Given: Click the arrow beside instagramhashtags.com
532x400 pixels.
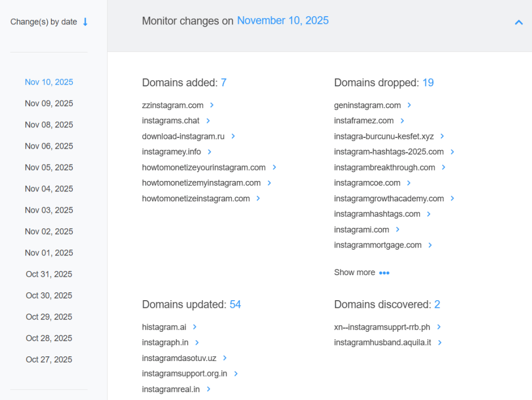Looking at the screenshot, I should pos(428,214).
